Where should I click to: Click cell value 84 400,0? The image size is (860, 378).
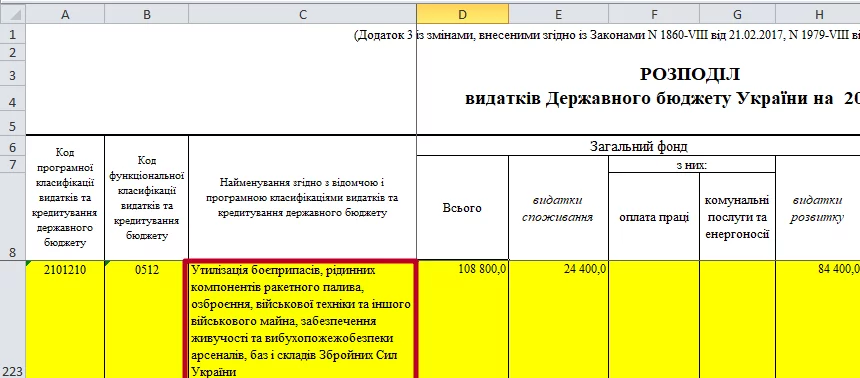click(x=818, y=319)
